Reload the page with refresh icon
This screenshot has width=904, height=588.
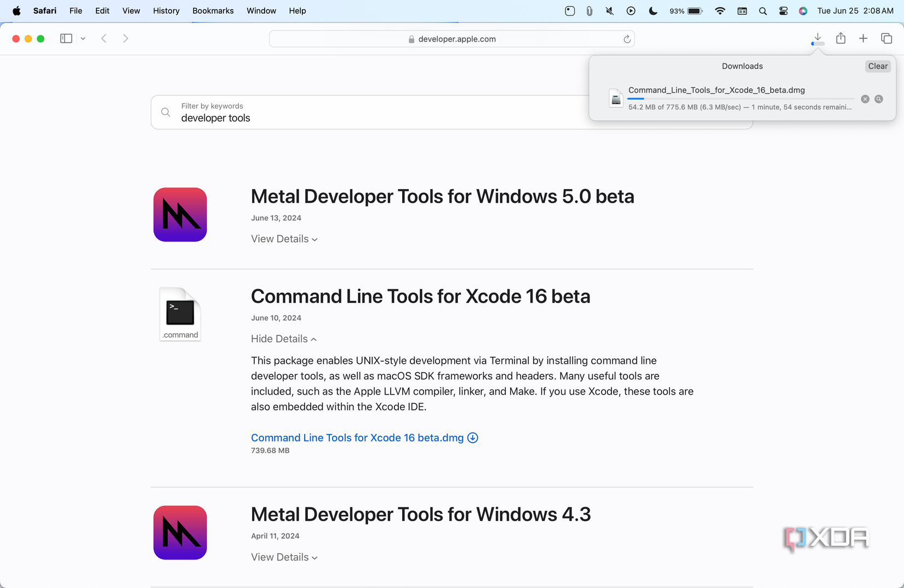coord(627,39)
